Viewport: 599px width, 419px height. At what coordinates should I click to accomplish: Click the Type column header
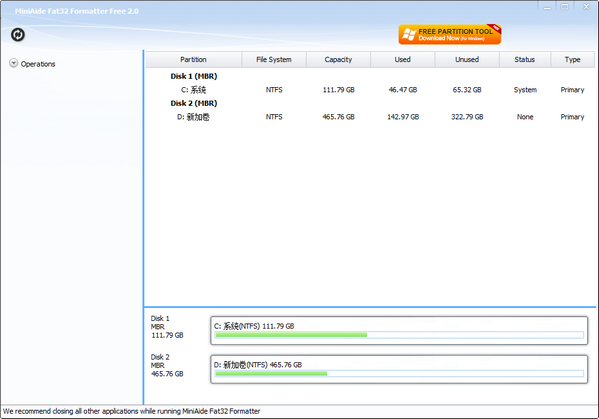coord(573,60)
